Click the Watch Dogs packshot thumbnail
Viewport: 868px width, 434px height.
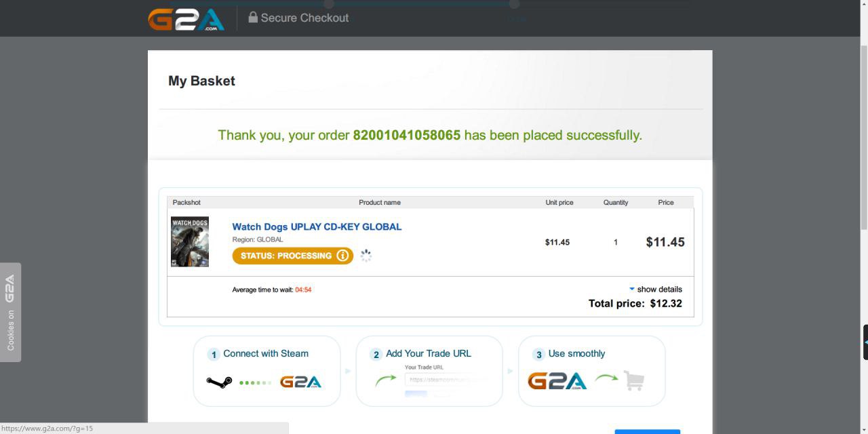tap(190, 242)
